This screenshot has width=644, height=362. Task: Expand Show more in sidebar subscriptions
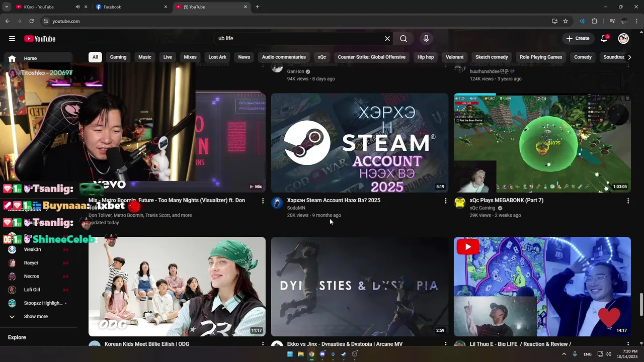pyautogui.click(x=36, y=317)
